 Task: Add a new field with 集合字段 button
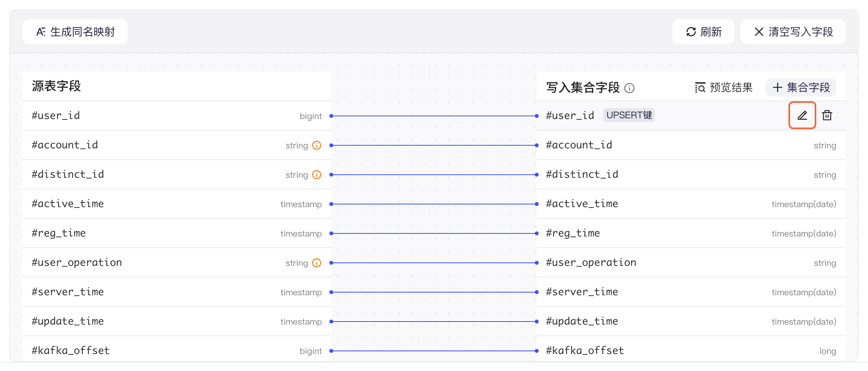801,87
